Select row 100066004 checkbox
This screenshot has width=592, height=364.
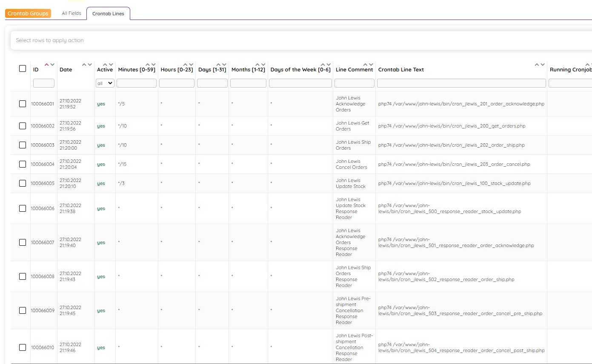pos(23,164)
